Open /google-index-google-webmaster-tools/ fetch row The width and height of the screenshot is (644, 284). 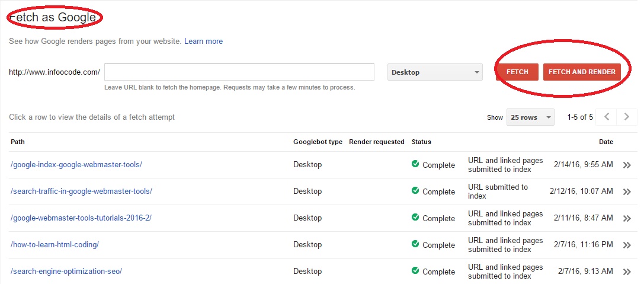coord(76,165)
